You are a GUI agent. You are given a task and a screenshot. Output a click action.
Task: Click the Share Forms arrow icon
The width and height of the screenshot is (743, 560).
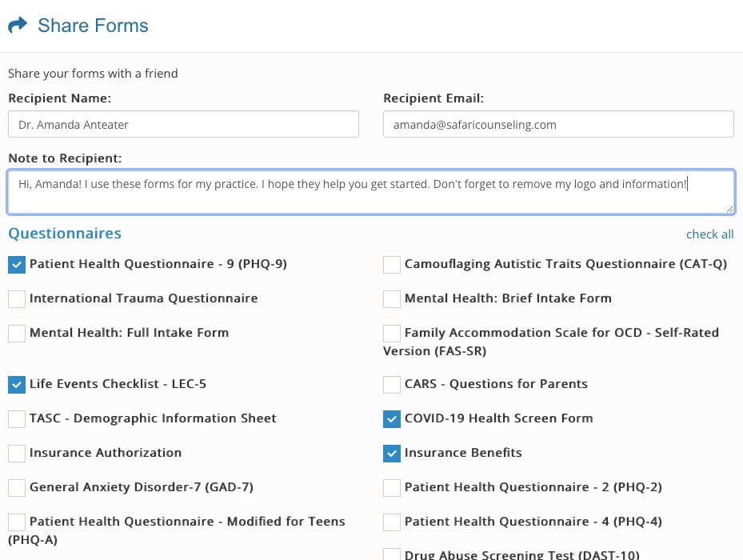point(18,25)
